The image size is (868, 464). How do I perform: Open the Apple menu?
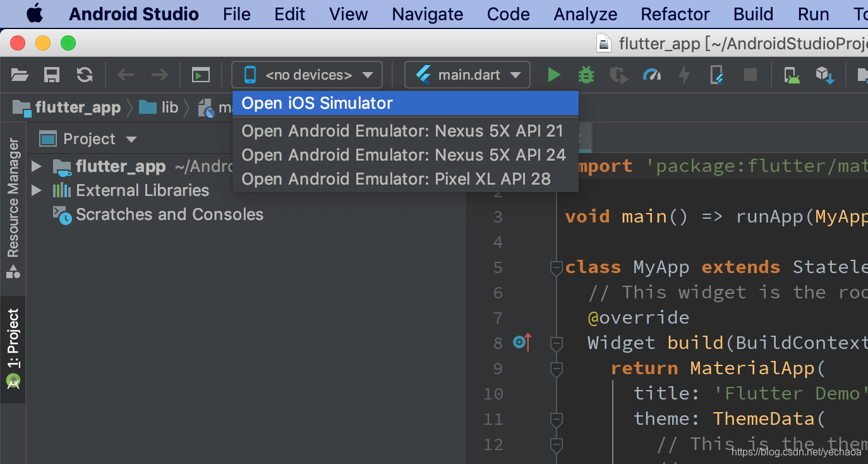coord(34,13)
